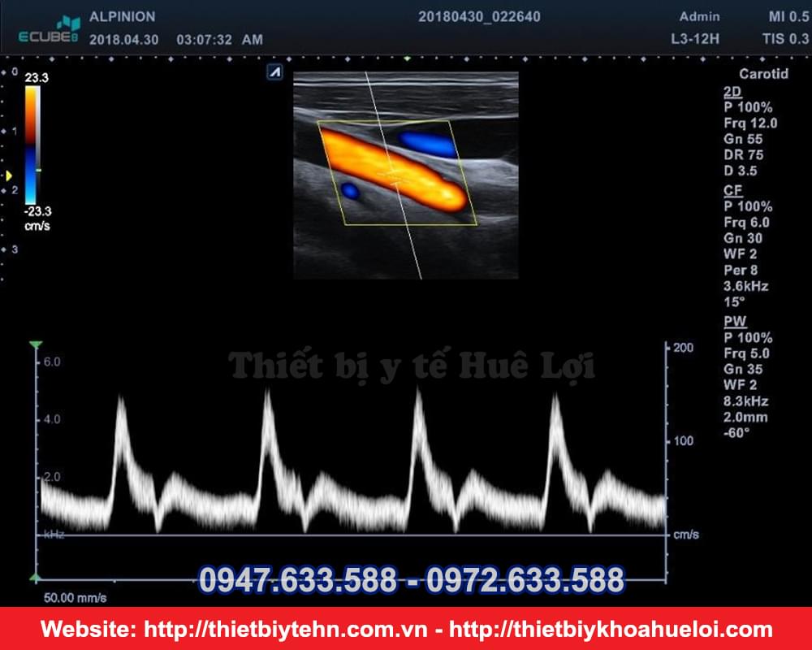
Task: Click the 50.00 mm/s sweep speed label
Action: click(75, 598)
